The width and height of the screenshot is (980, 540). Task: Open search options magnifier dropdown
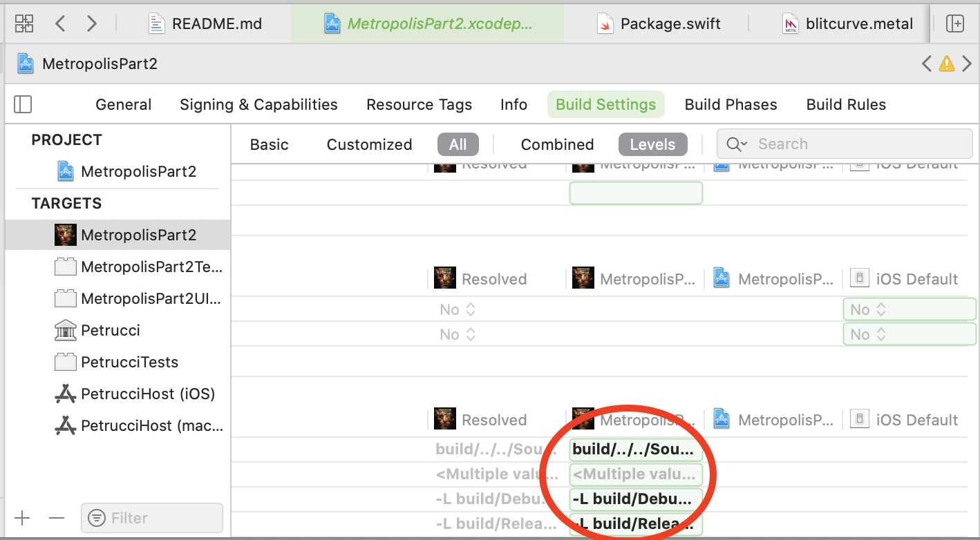[737, 144]
